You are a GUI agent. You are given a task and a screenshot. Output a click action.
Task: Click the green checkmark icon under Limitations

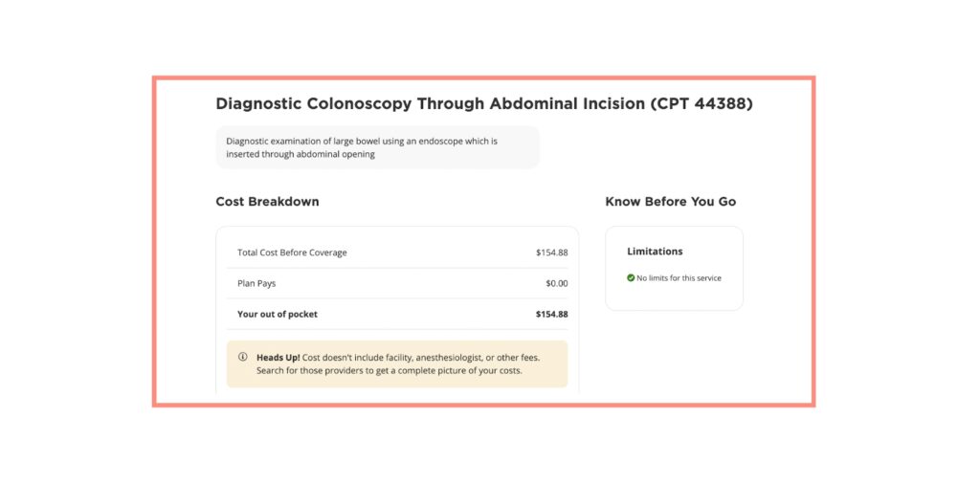(631, 278)
